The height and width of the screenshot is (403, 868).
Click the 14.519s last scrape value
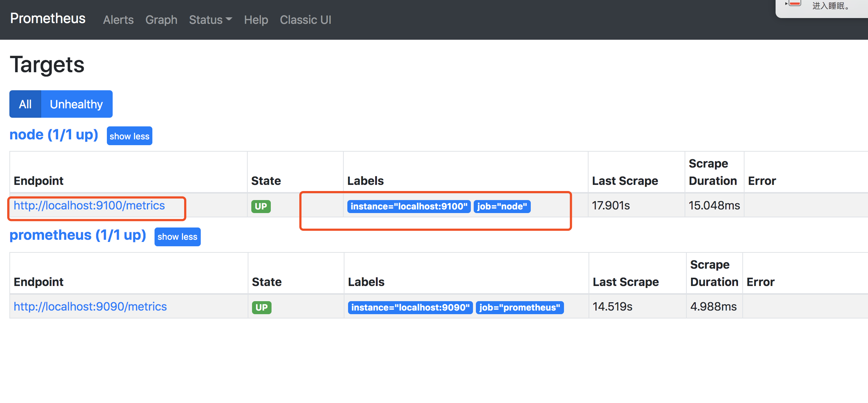click(x=613, y=307)
